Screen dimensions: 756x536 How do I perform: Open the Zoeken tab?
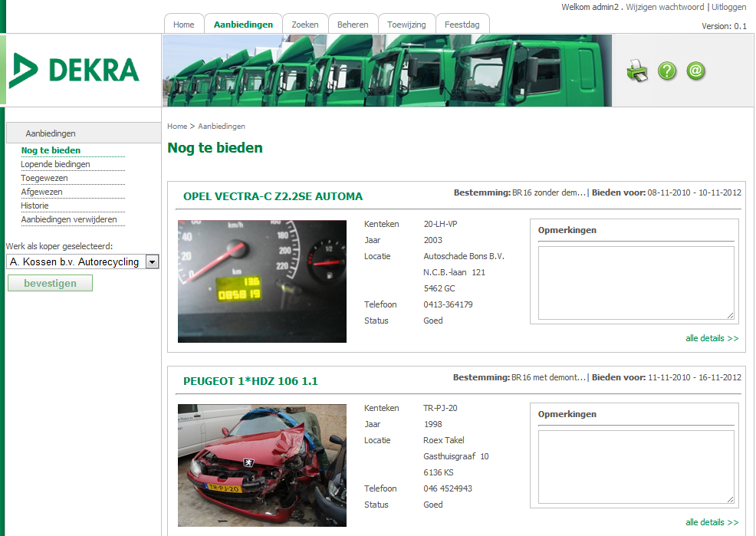click(x=304, y=24)
